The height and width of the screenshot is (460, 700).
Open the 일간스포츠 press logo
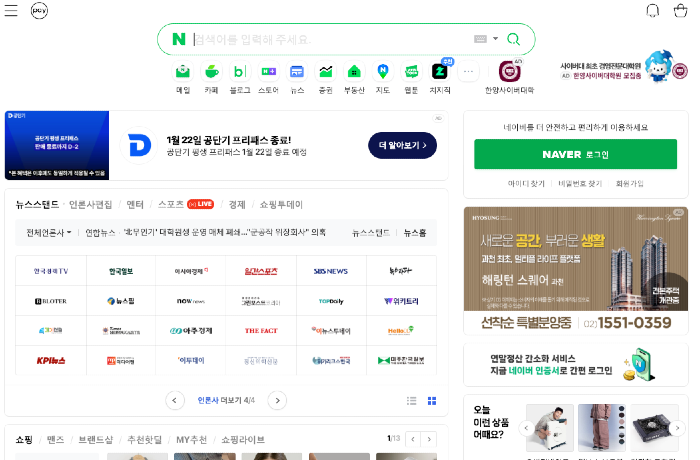pos(261,271)
